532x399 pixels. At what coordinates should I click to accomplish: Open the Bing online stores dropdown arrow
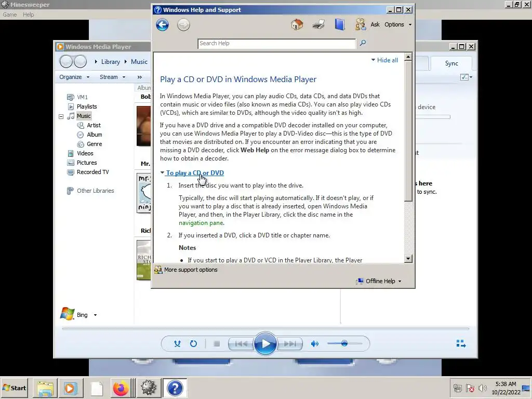(x=96, y=315)
